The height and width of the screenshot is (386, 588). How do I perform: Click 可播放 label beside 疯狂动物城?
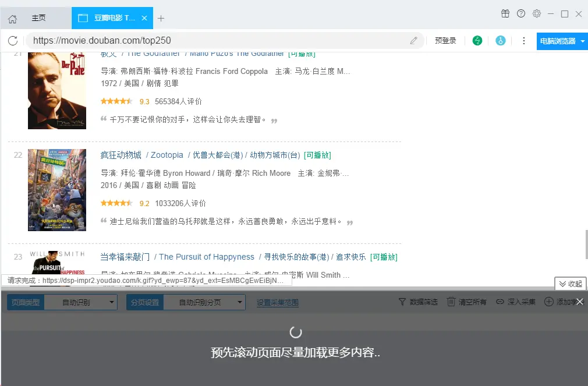pyautogui.click(x=317, y=155)
